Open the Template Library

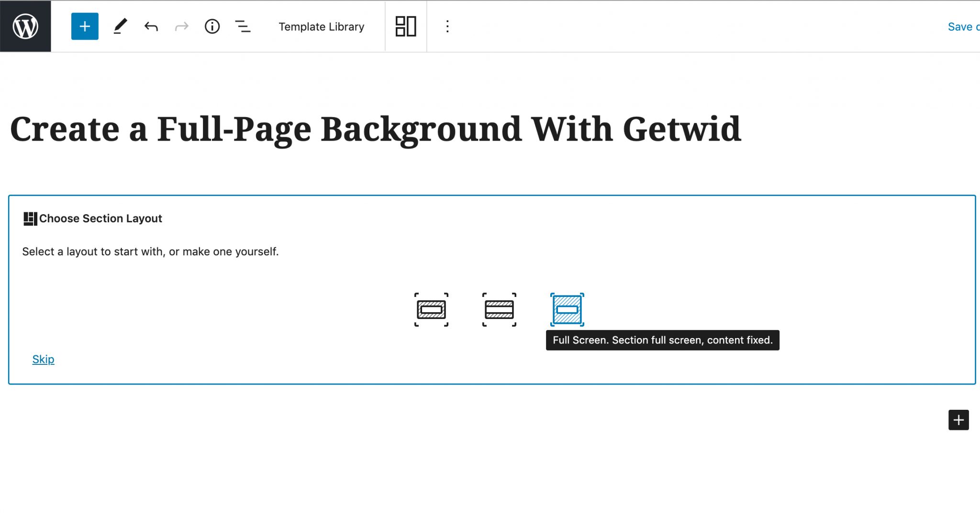coord(321,27)
